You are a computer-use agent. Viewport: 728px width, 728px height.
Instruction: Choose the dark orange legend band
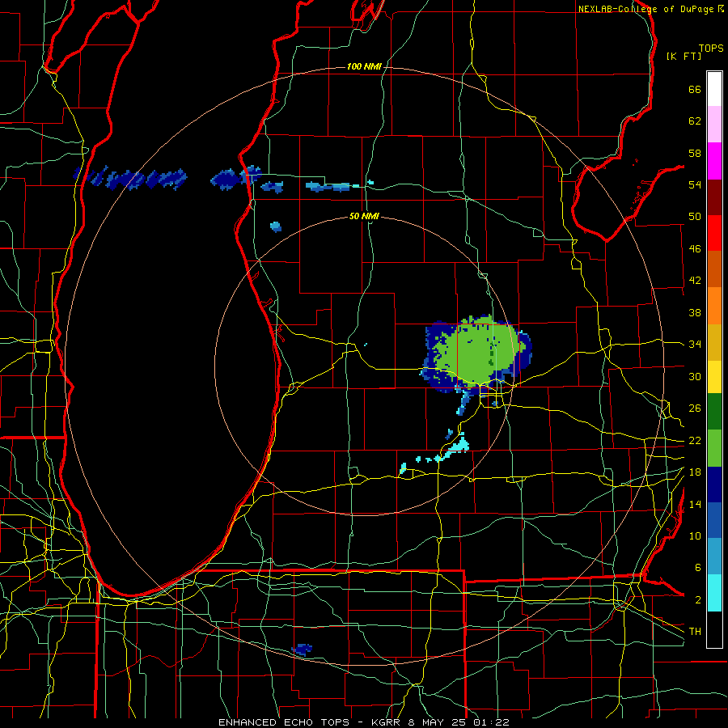point(714,269)
